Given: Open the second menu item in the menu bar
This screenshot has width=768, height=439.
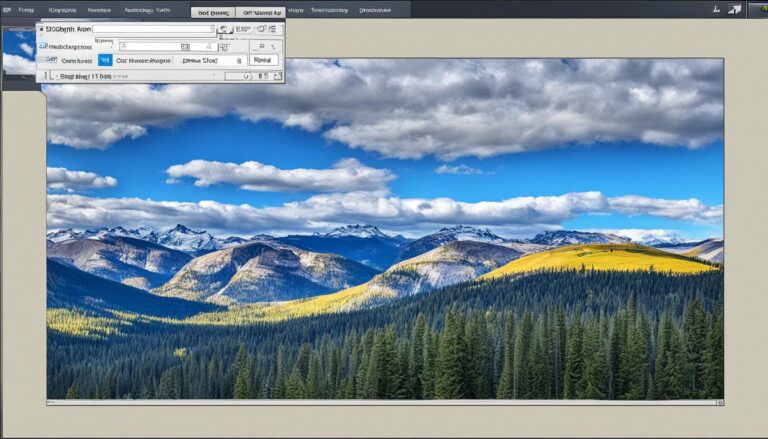Looking at the screenshot, I should click(x=60, y=10).
